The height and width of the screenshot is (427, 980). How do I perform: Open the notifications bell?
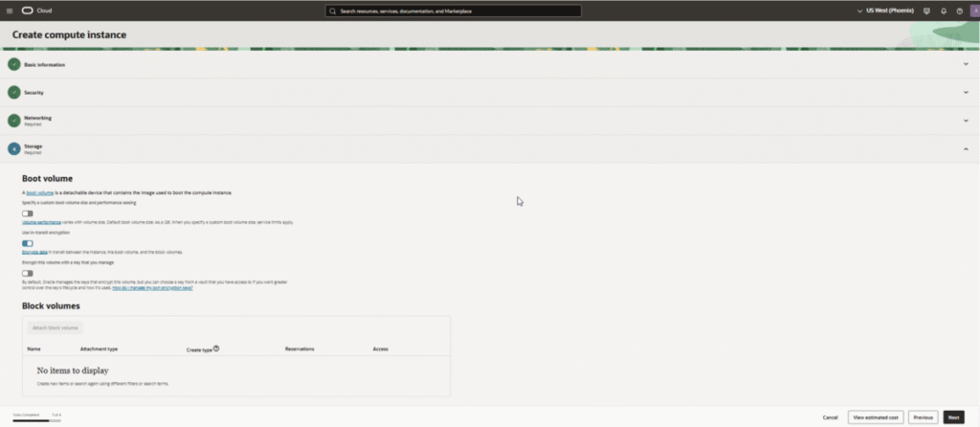pyautogui.click(x=943, y=11)
